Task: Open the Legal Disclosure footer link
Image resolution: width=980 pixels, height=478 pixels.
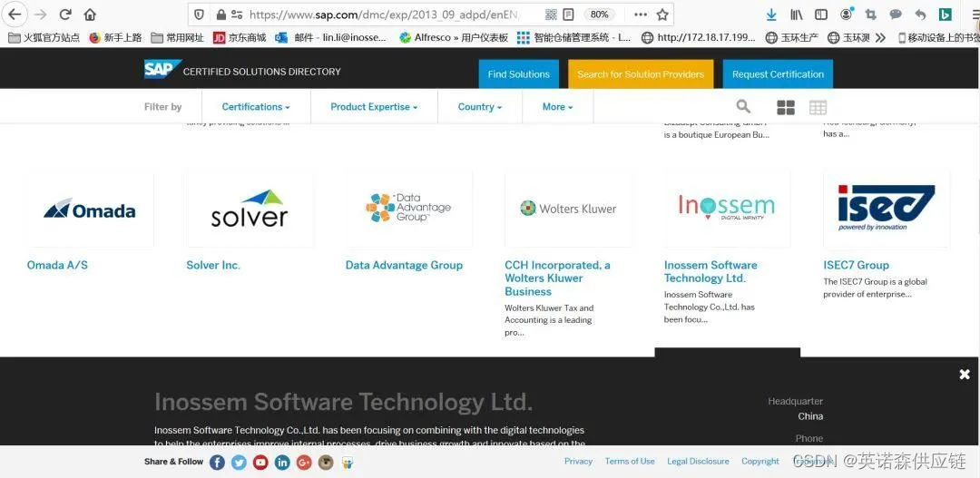Action: click(698, 461)
